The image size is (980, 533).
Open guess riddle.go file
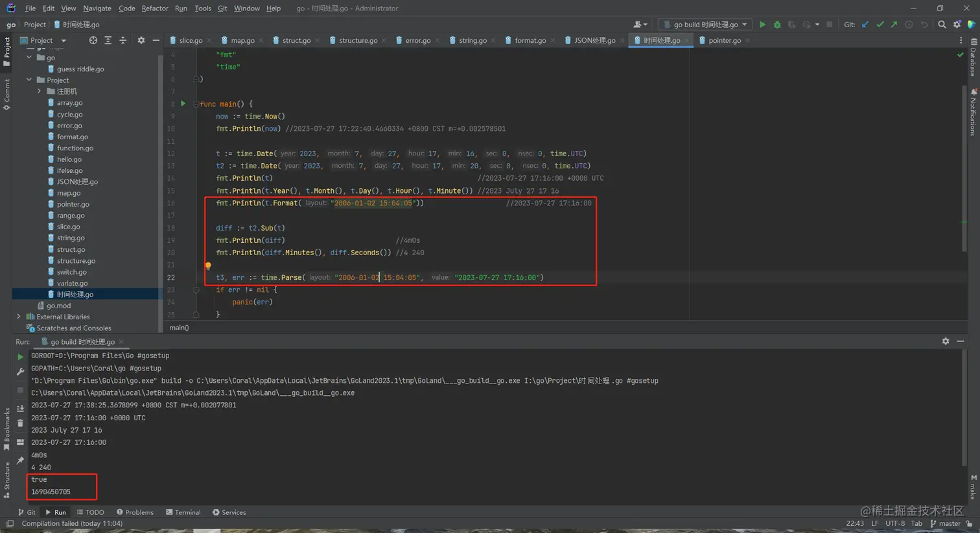[x=80, y=69]
